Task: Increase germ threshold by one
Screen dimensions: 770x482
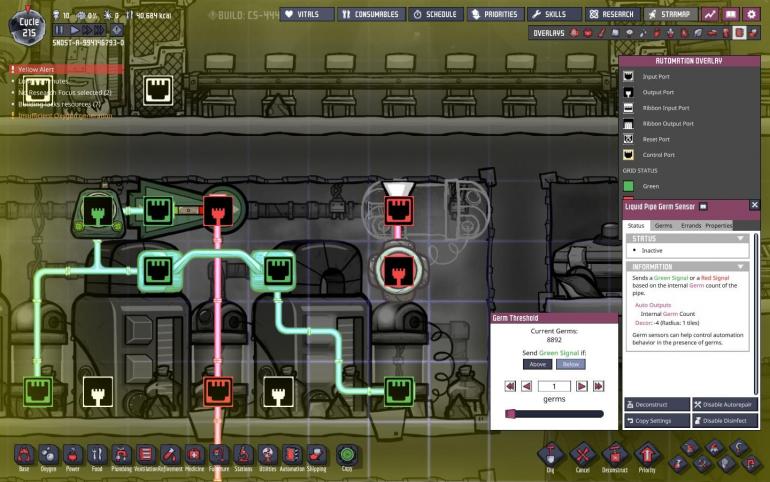Action: (x=582, y=386)
